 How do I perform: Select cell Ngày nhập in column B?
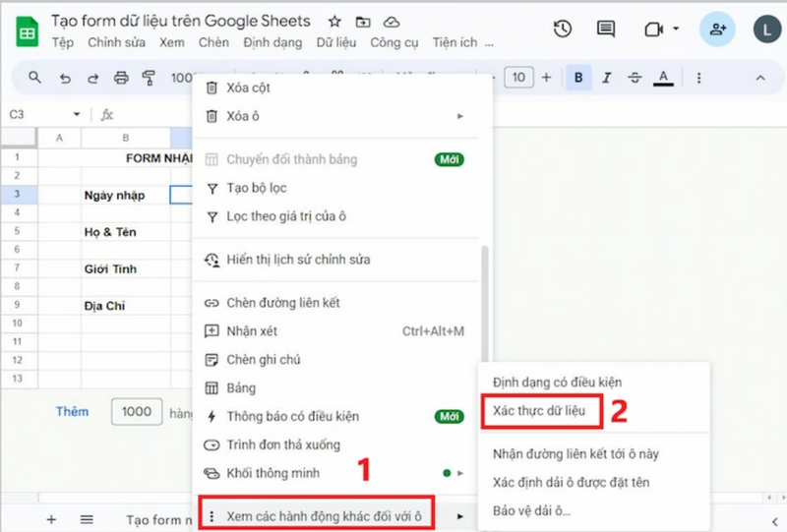point(126,195)
